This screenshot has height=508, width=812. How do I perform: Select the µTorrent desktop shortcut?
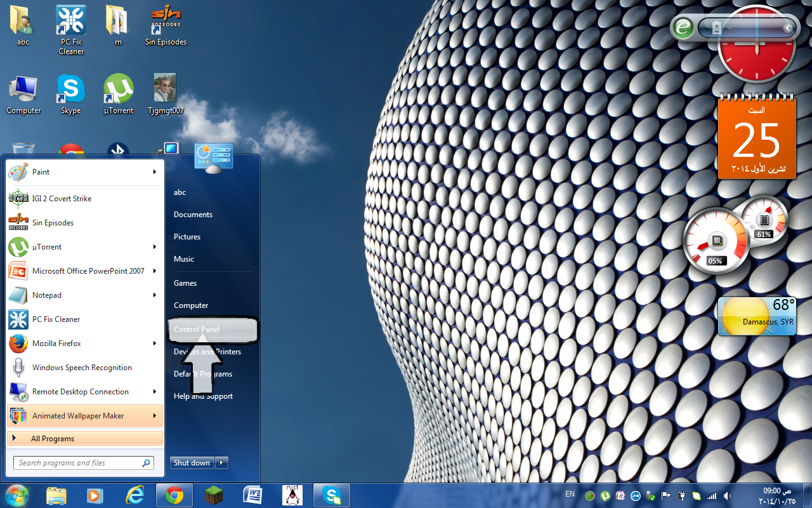point(119,95)
